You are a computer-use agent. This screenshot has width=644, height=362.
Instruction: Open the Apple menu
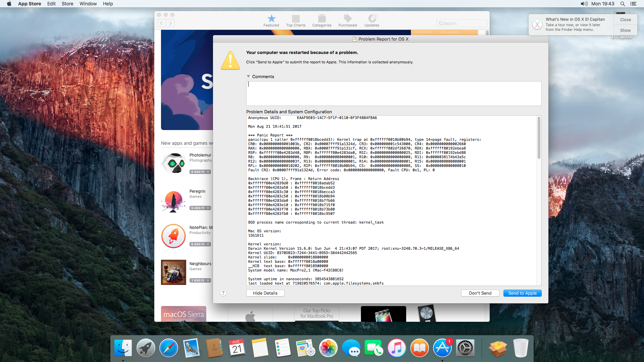(x=9, y=4)
